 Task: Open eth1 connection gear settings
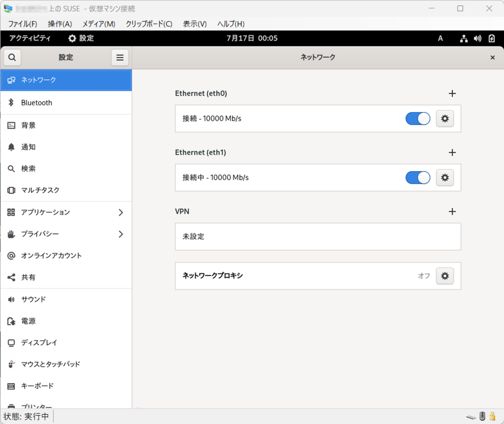[x=445, y=178]
